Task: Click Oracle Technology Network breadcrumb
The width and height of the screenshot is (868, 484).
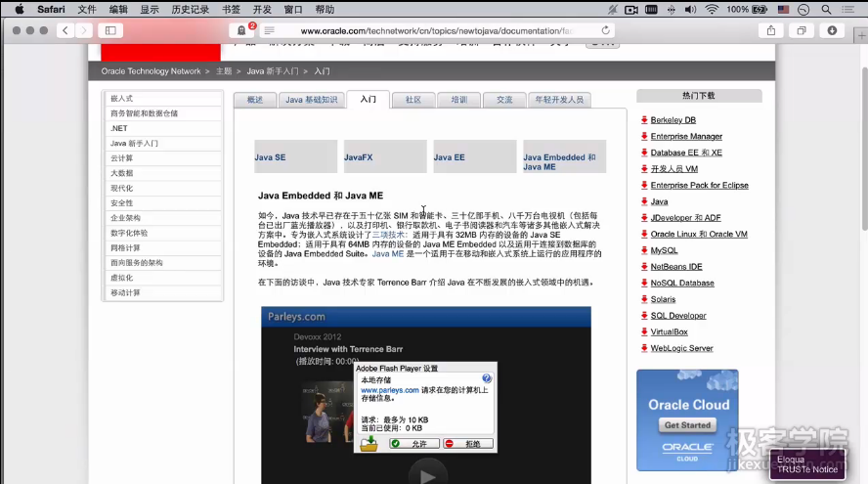Action: (152, 70)
